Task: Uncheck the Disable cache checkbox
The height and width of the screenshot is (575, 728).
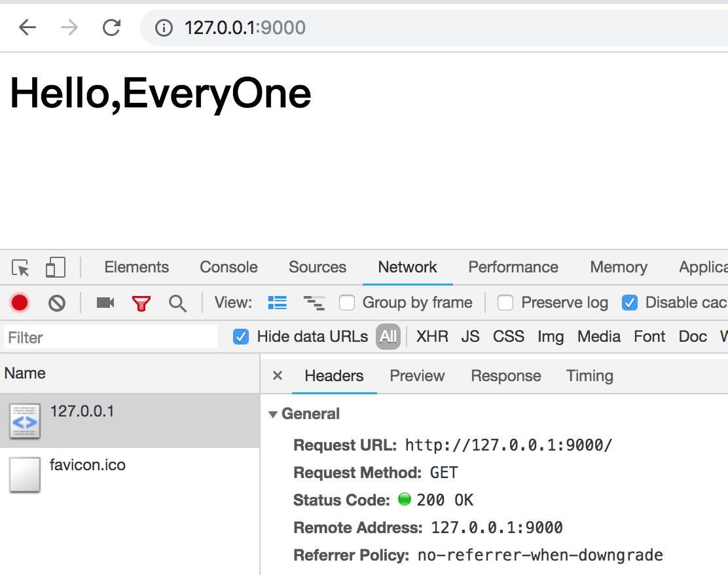Action: tap(630, 303)
